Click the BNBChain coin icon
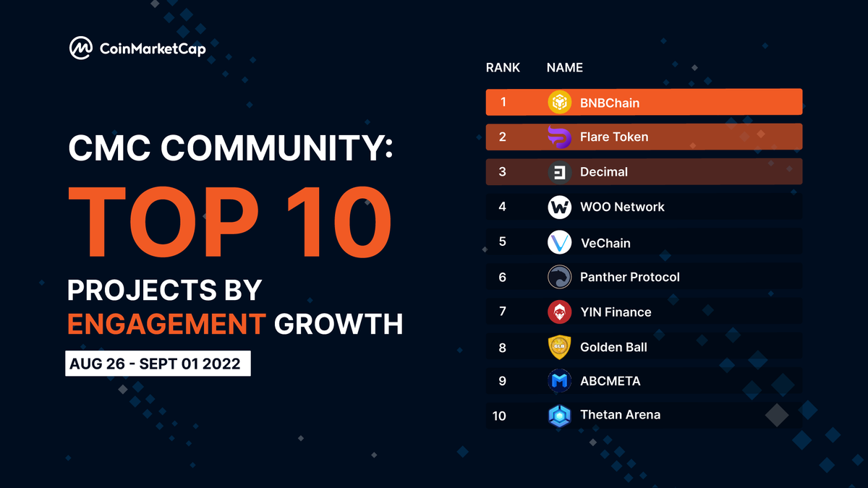The width and height of the screenshot is (868, 488). point(560,103)
